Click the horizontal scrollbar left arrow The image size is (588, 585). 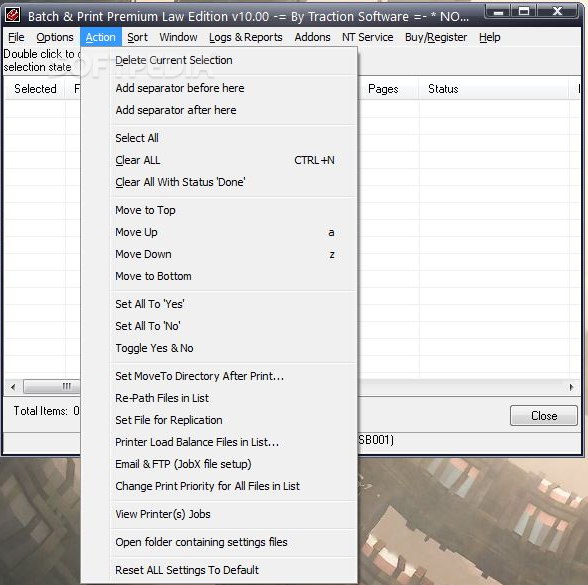coord(13,387)
